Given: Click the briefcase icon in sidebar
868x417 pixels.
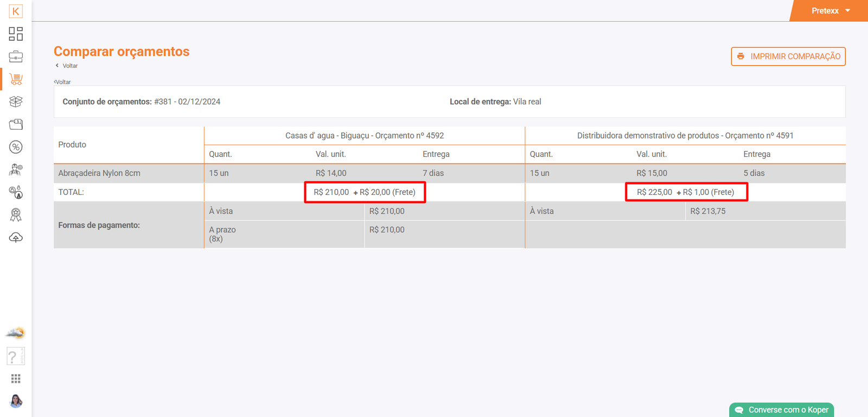Looking at the screenshot, I should (16, 56).
